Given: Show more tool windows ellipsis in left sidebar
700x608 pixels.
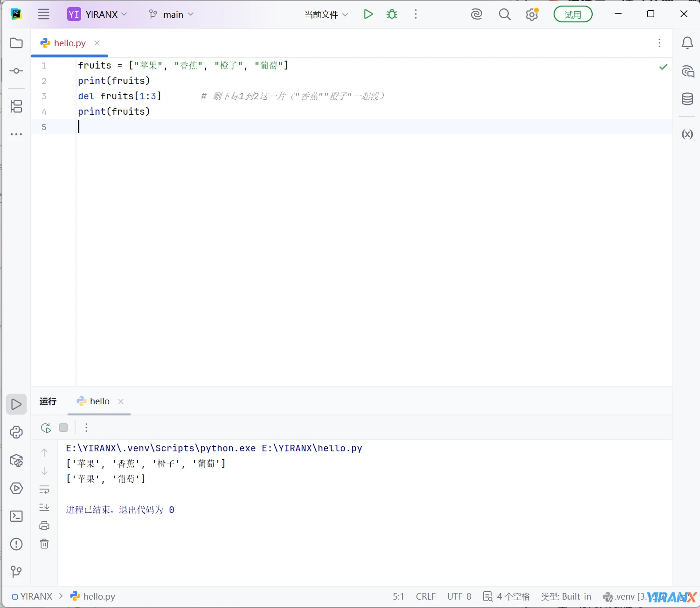Looking at the screenshot, I should (x=16, y=134).
